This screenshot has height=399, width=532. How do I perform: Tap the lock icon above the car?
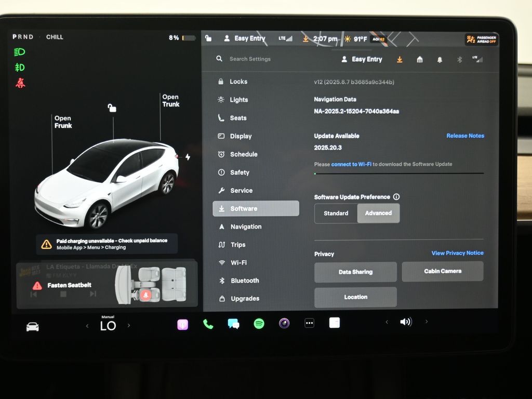tap(112, 108)
